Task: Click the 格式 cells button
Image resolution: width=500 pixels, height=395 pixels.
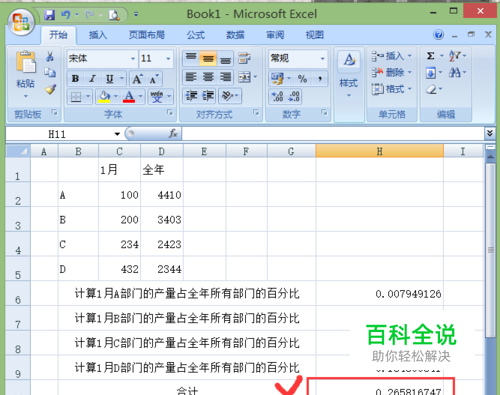Action: [x=391, y=89]
